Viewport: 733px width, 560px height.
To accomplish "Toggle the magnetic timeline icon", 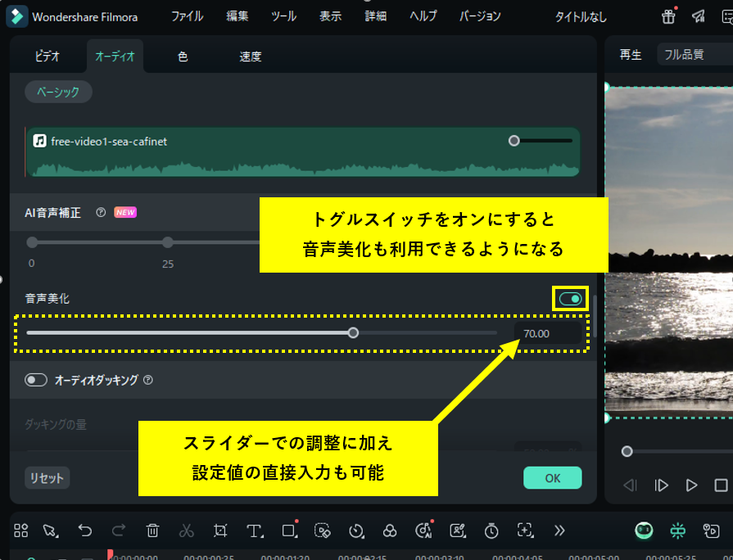I will (x=677, y=531).
